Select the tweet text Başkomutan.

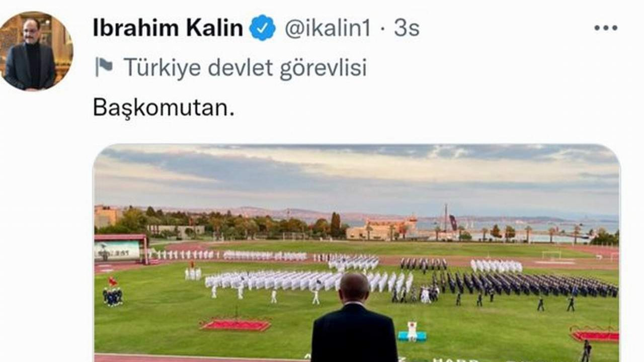164,107
